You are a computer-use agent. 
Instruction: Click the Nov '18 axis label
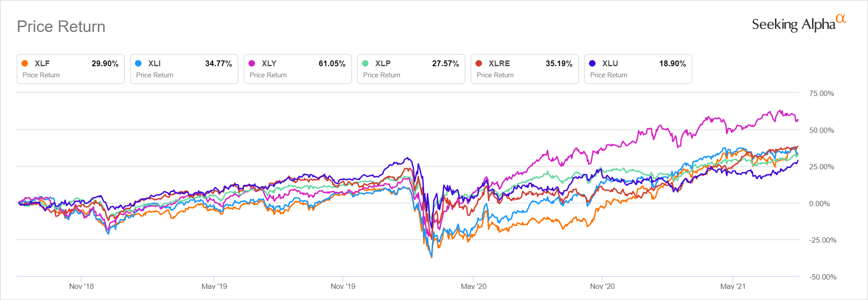pos(81,286)
